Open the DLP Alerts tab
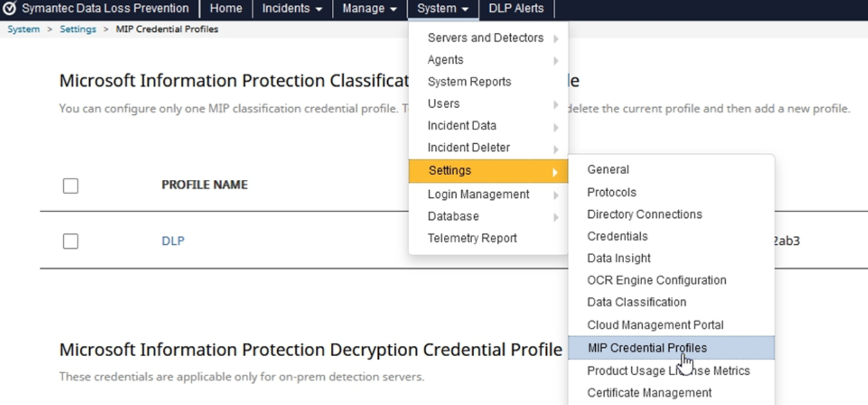This screenshot has width=868, height=405. coord(516,8)
